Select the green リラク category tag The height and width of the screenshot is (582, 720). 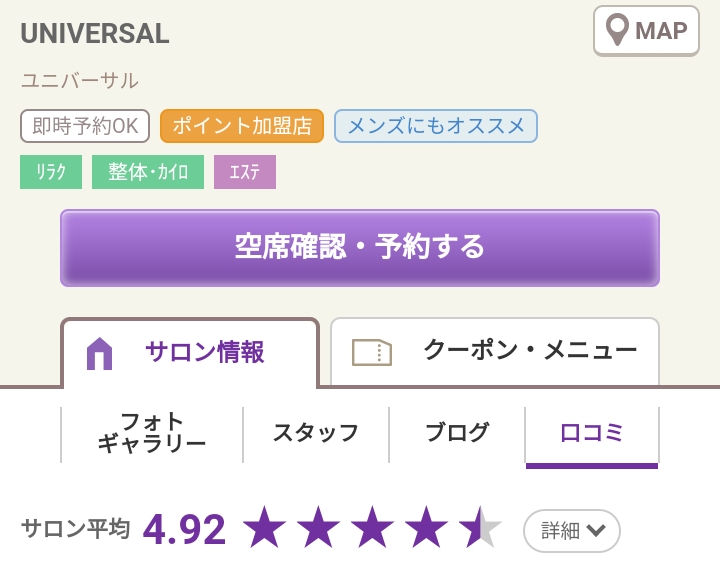point(51,172)
